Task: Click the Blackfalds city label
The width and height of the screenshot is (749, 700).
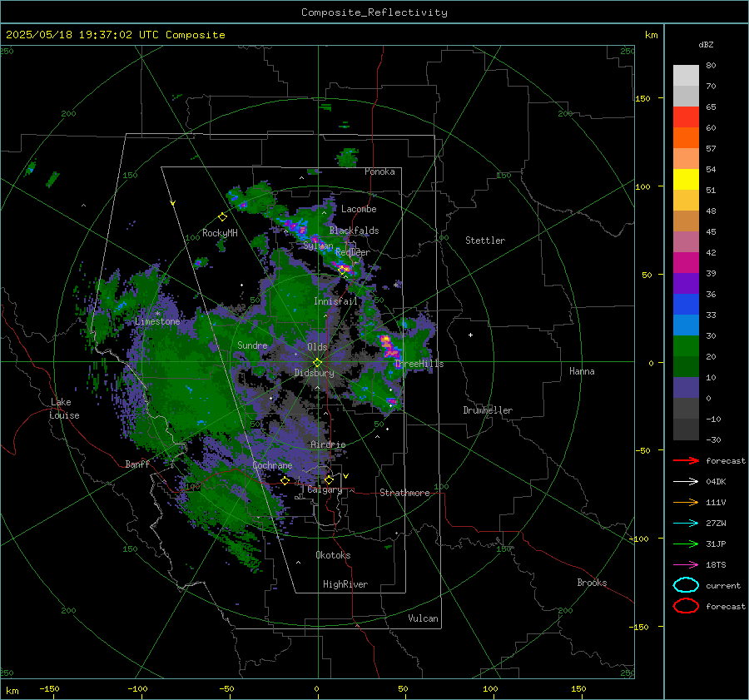Action: pos(354,231)
